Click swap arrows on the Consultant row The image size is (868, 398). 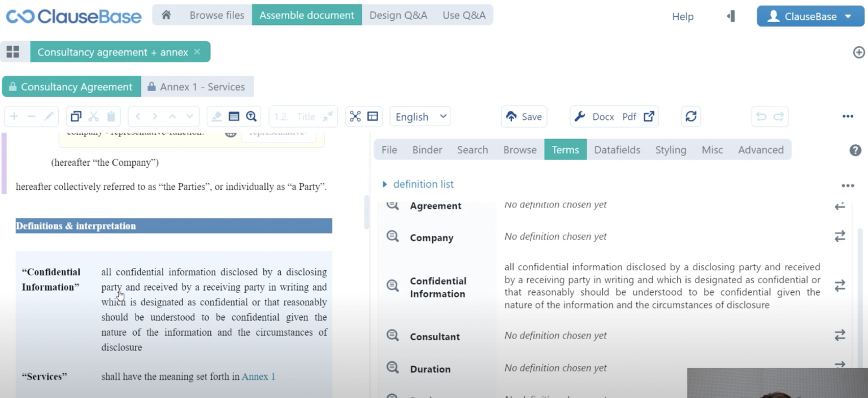840,335
